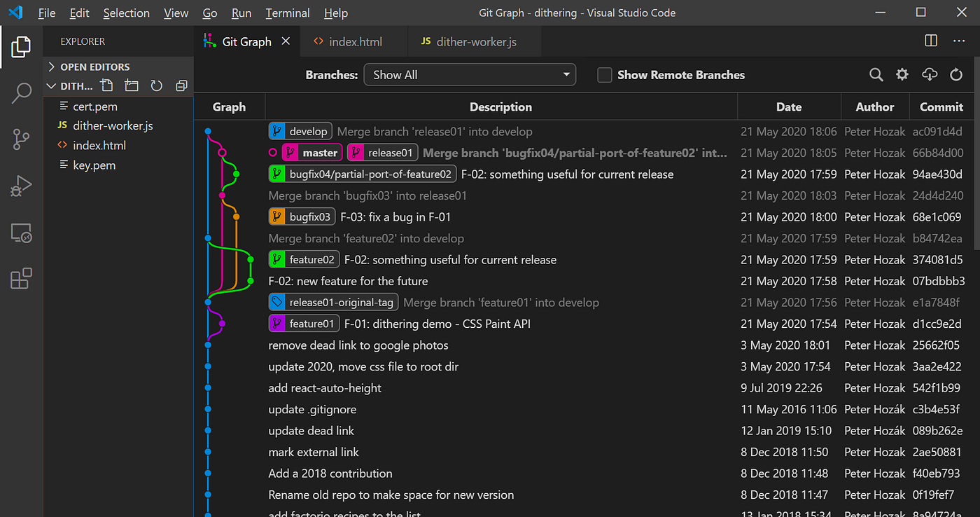Collapse all folders in Explorer
The height and width of the screenshot is (517, 980).
[181, 85]
